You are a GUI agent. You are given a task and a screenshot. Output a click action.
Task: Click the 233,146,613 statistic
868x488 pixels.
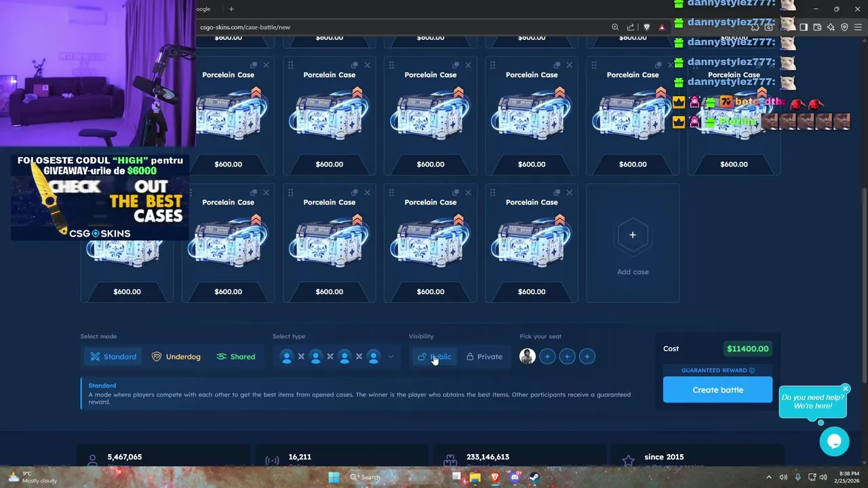[x=488, y=457]
